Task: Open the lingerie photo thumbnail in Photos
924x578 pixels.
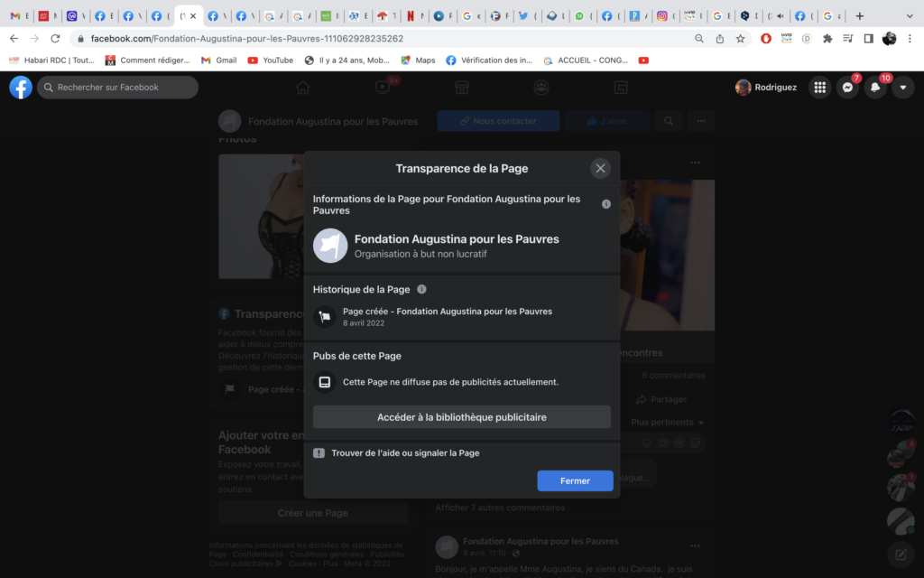Action: click(261, 217)
